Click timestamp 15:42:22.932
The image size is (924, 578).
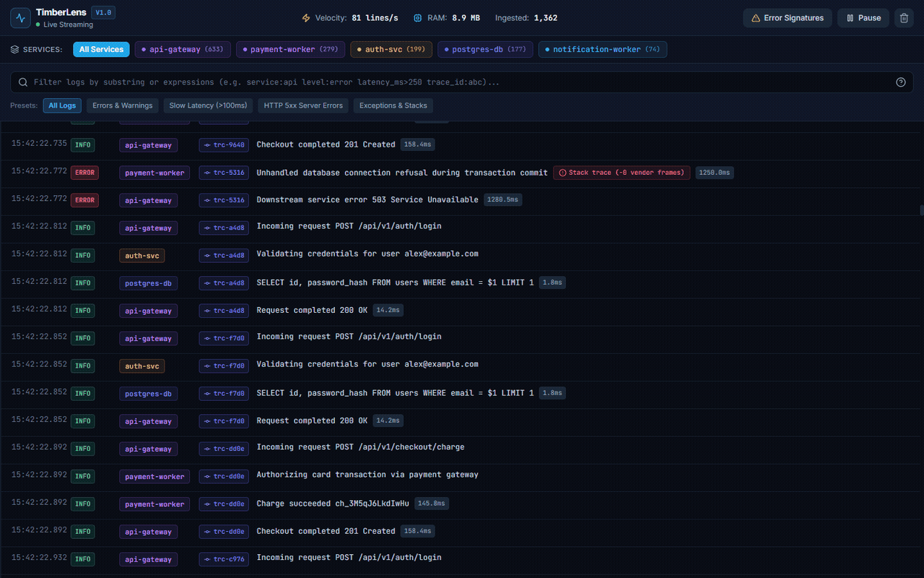click(39, 558)
